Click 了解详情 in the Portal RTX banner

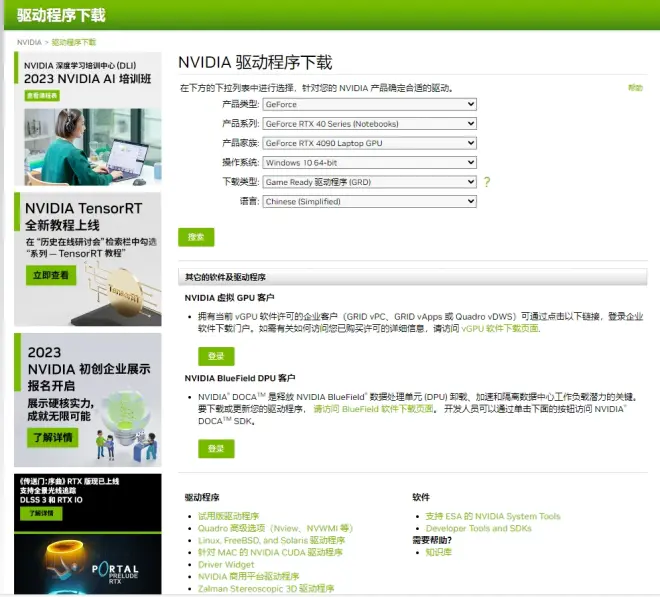point(41,513)
